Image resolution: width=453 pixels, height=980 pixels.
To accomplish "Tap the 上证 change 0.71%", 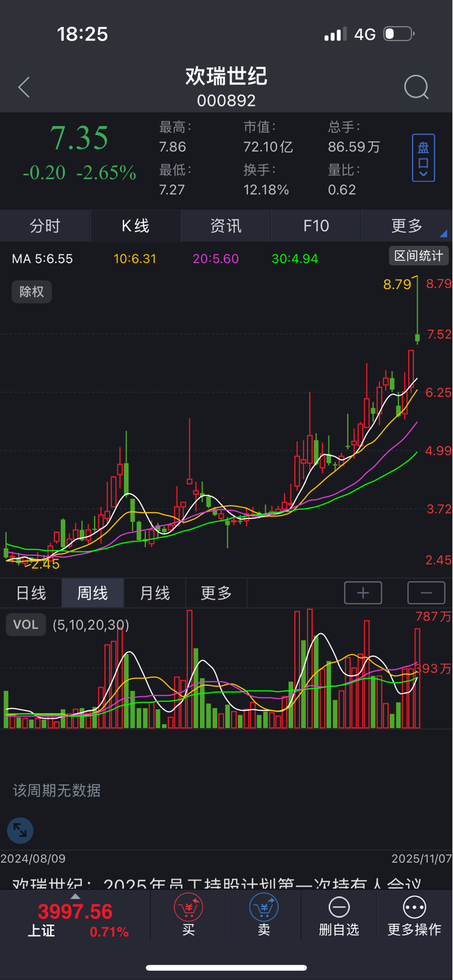I will 109,932.
